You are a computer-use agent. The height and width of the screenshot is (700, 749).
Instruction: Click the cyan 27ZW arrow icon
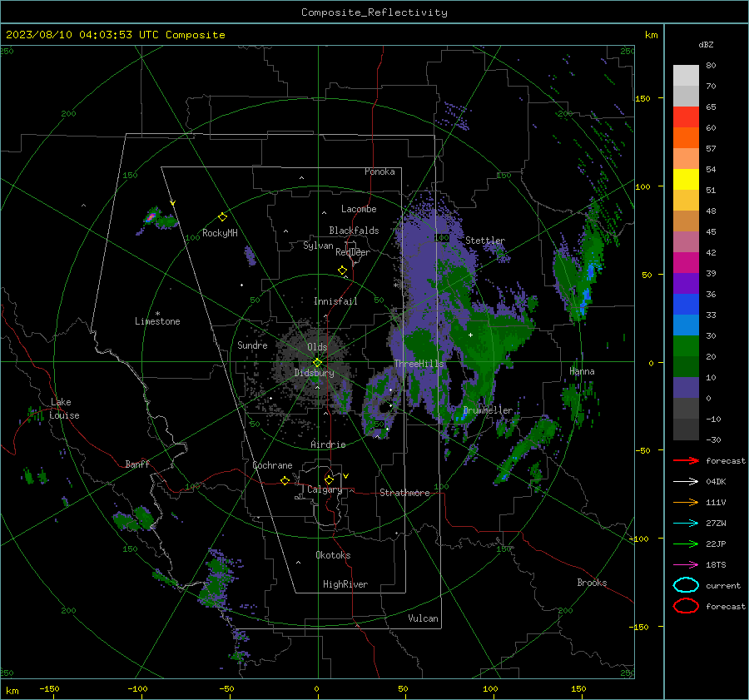686,524
